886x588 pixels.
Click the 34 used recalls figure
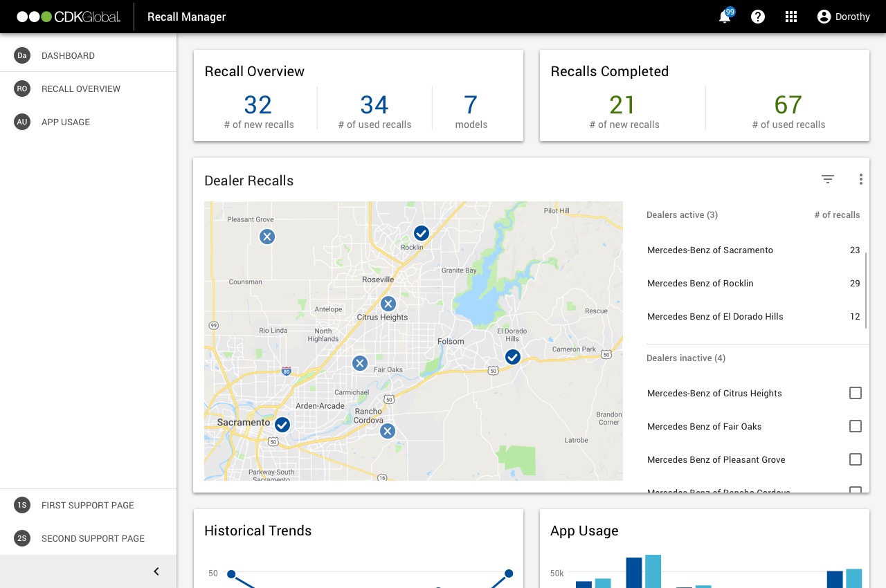pyautogui.click(x=374, y=105)
